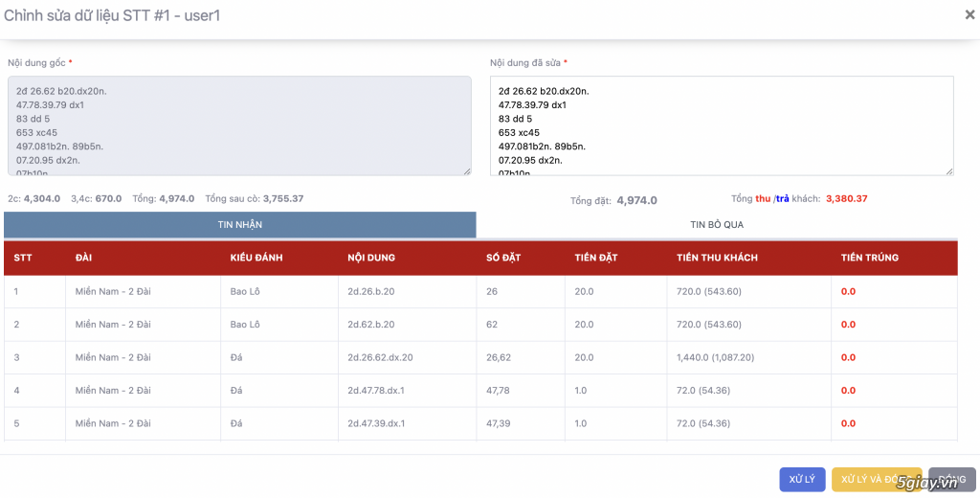Click the resize handle of Nội dung đã sửa textarea
The image size is (980, 498).
coord(948,170)
